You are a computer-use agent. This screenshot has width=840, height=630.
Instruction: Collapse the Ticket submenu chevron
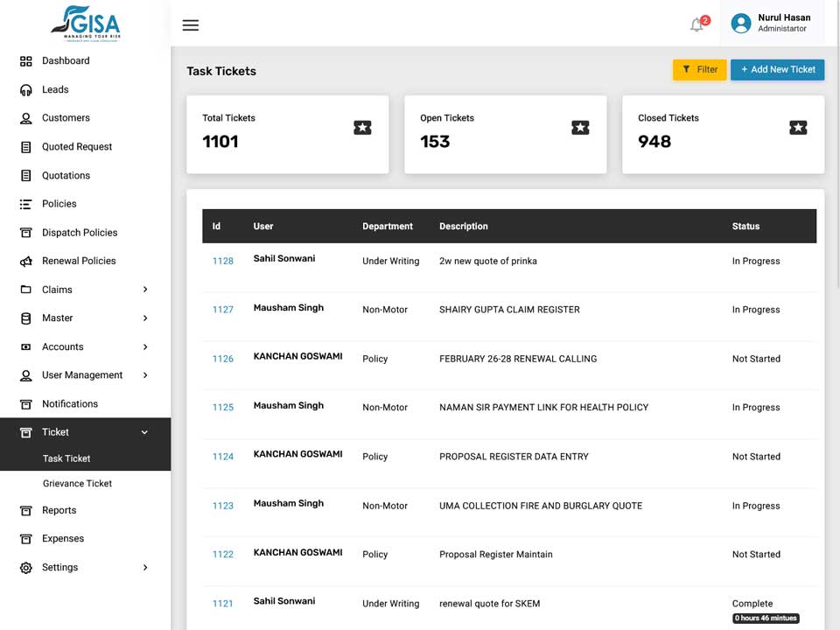click(x=144, y=432)
